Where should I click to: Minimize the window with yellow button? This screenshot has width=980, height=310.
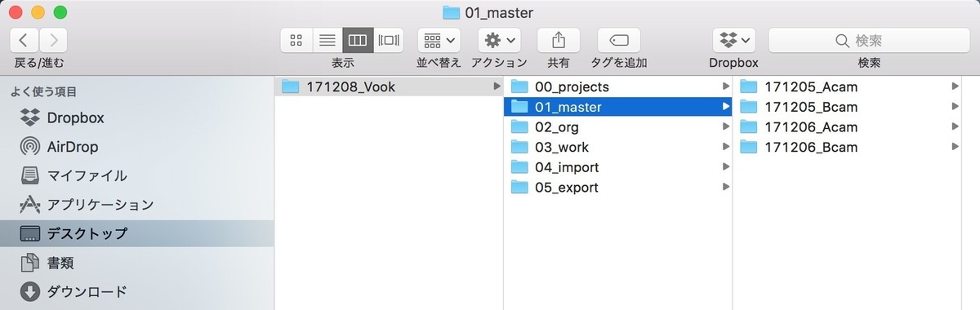(38, 13)
